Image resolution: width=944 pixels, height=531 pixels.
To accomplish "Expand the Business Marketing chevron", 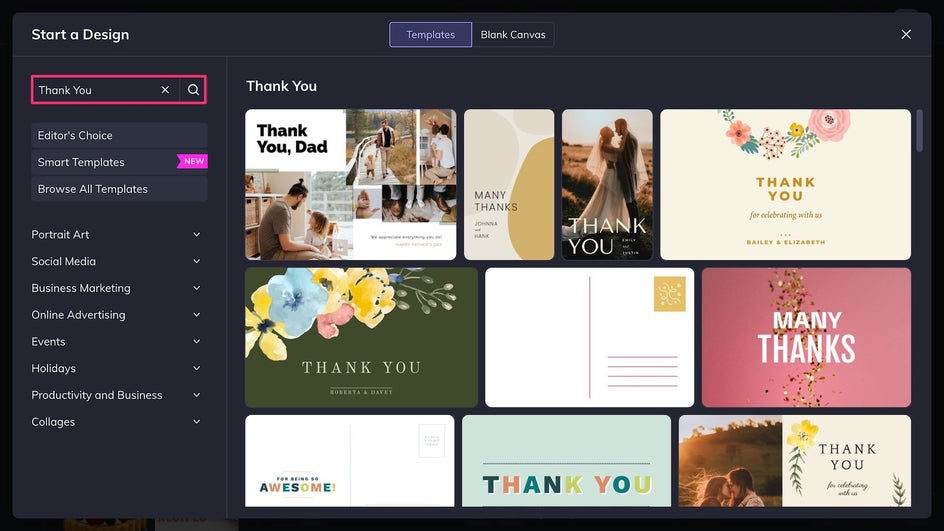I will tap(196, 288).
